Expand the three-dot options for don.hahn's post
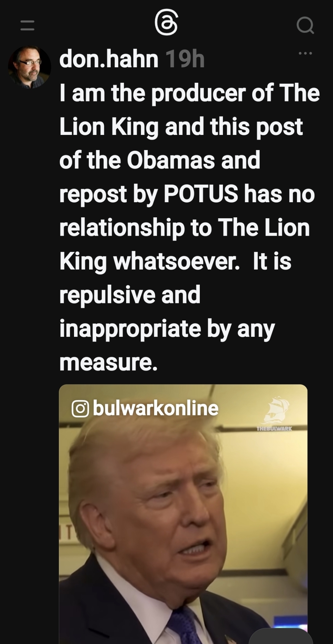This screenshot has height=644, width=333. (305, 53)
